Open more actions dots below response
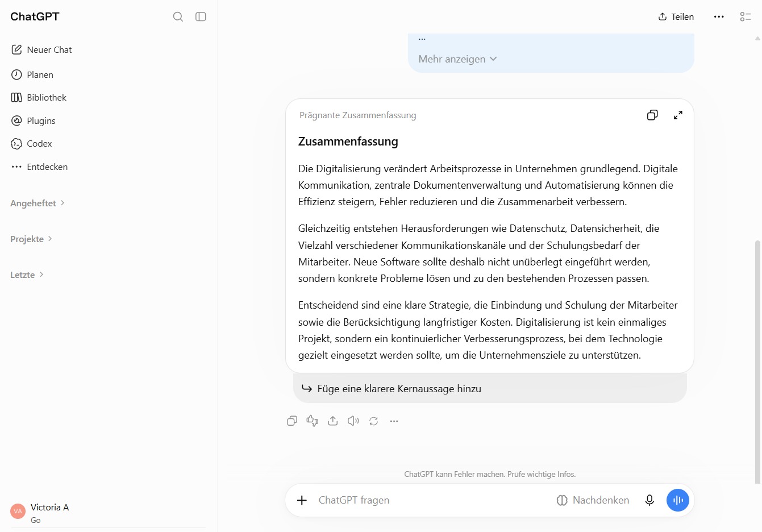 394,421
